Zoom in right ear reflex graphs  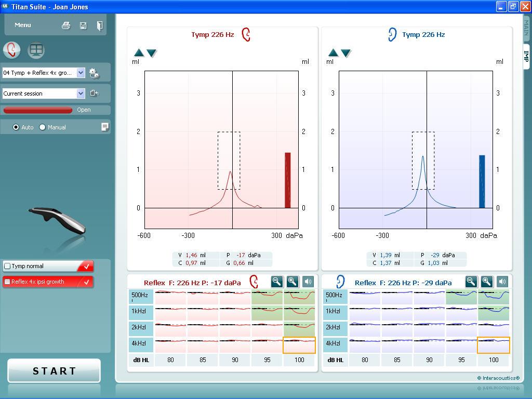click(x=292, y=282)
